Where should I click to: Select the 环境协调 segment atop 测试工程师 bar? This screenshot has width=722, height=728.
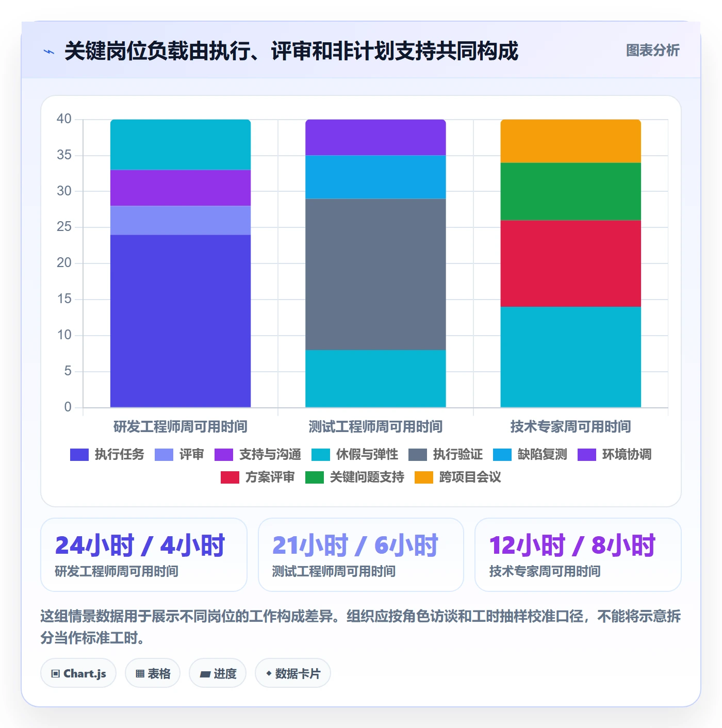[375, 137]
